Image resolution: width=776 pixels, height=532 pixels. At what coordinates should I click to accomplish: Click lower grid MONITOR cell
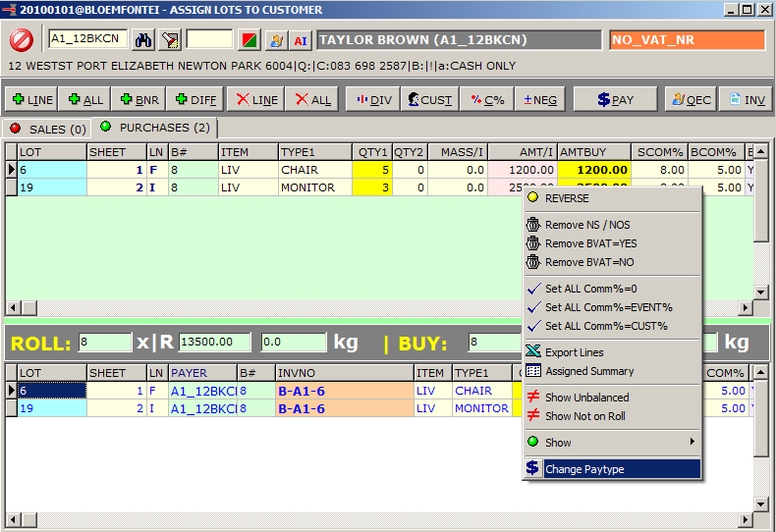point(481,409)
